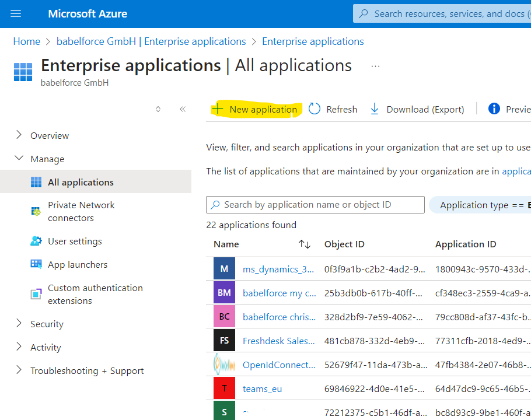Open the babelforce my c... application

280,293
